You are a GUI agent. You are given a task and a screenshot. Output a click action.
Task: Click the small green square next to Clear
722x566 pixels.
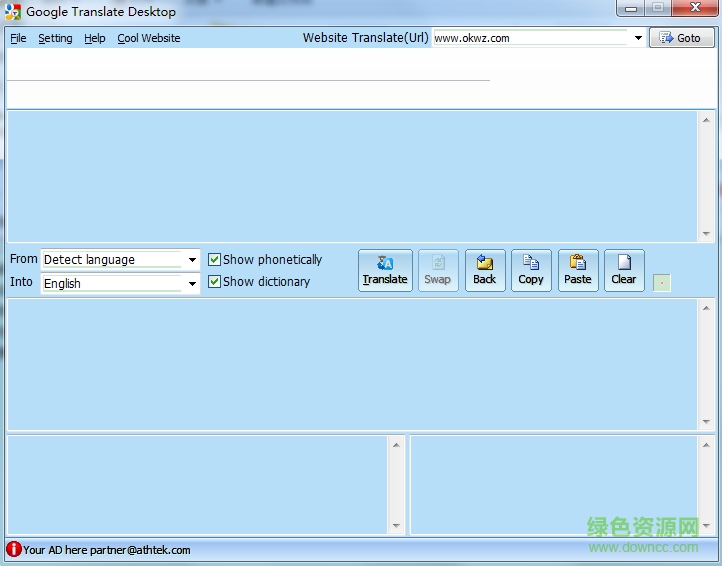[661, 283]
